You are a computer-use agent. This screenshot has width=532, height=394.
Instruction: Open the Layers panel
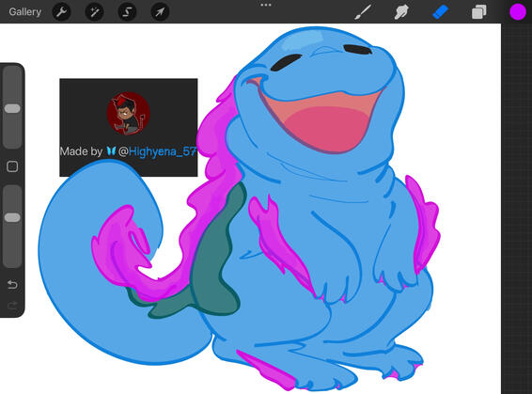tap(478, 12)
